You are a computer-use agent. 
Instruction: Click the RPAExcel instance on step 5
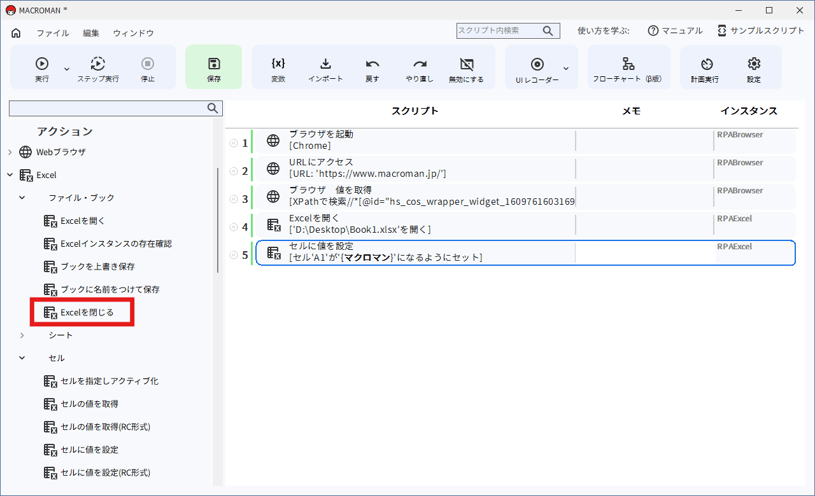tap(734, 246)
